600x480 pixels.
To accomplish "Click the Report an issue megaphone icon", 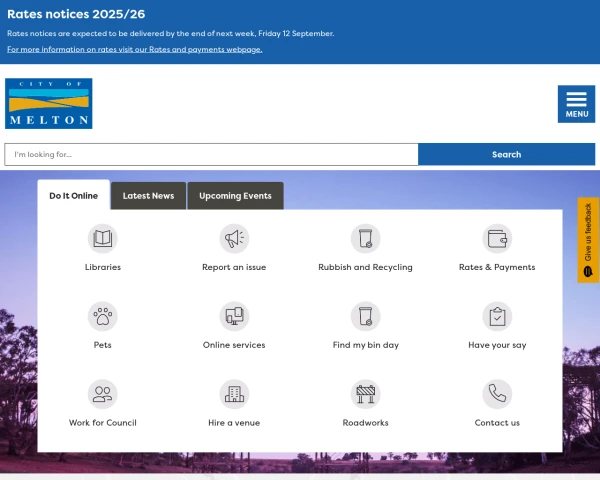I will tap(234, 238).
